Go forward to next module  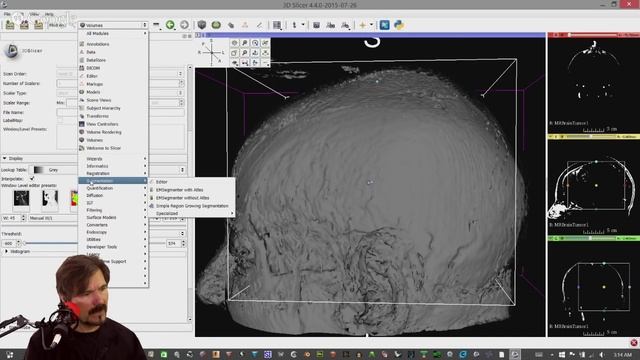tap(184, 25)
